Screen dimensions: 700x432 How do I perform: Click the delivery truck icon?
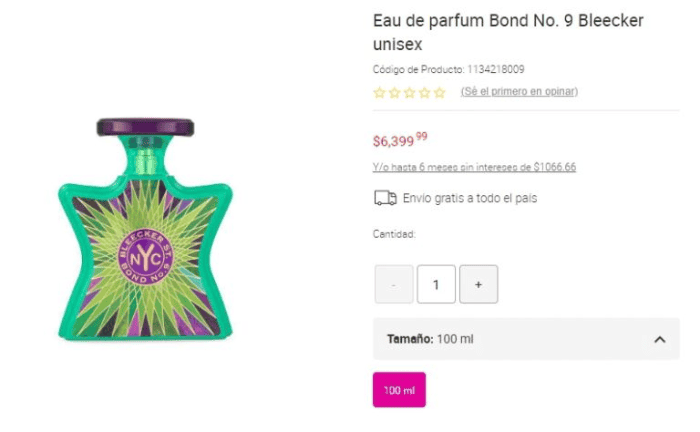[x=385, y=198]
